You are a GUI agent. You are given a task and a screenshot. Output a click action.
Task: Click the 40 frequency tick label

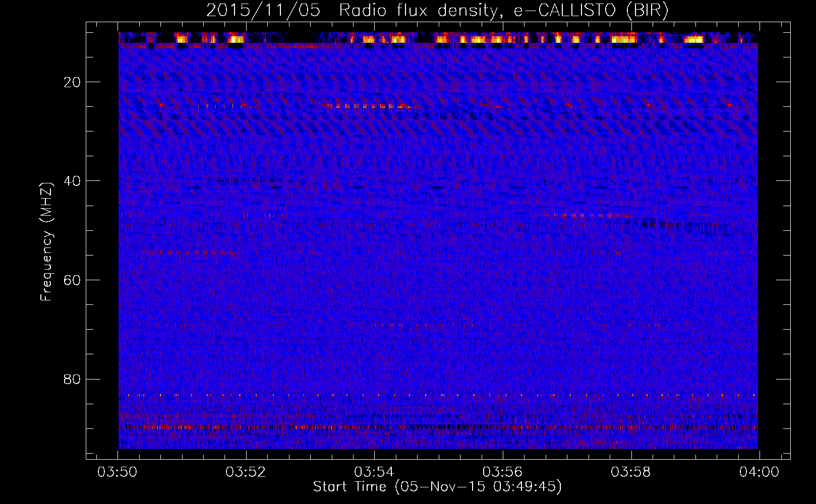(73, 181)
